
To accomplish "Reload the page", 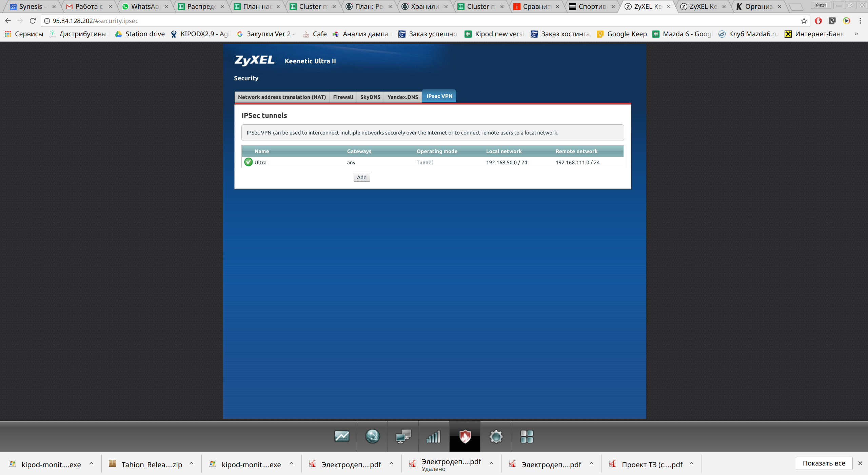I will 33,21.
